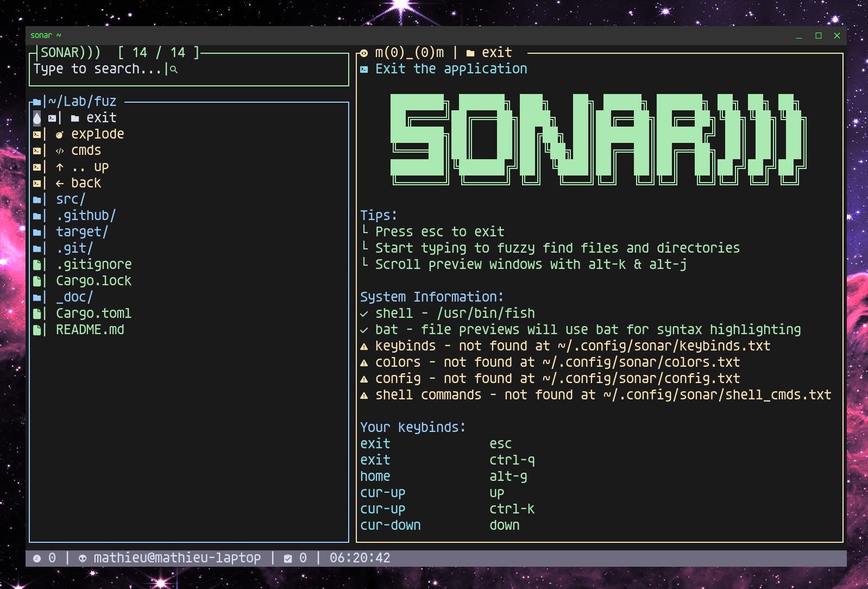Click the folder icon in preview title
The image size is (868, 589).
click(x=470, y=53)
